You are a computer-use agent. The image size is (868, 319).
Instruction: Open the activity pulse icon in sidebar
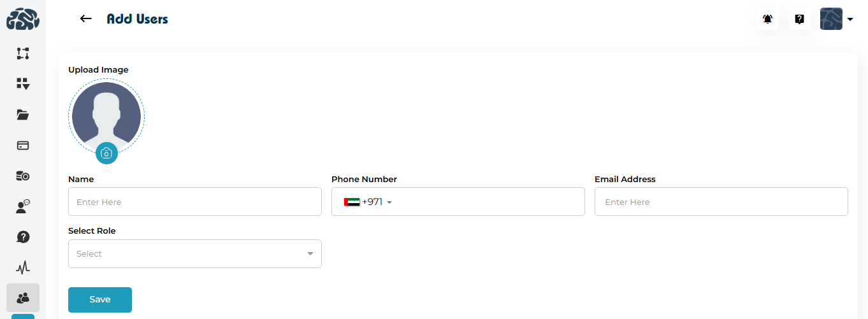coord(23,267)
